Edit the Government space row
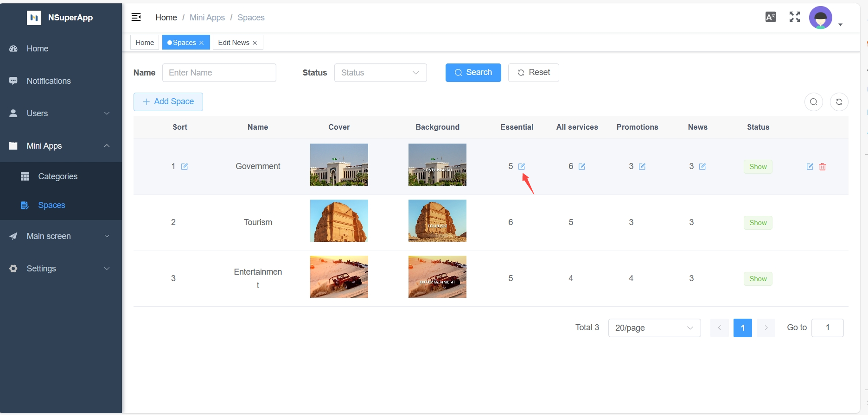Screen dimensions: 868x415 pyautogui.click(x=810, y=166)
